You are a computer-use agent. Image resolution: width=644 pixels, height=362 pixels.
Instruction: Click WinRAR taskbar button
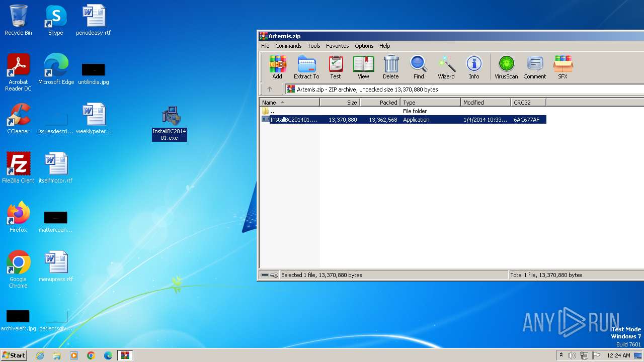click(125, 355)
